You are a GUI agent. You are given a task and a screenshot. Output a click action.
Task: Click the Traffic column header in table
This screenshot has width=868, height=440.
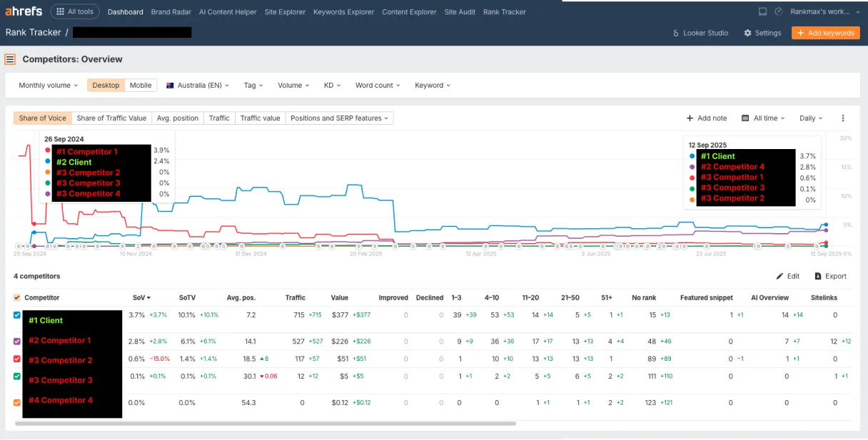pyautogui.click(x=295, y=297)
